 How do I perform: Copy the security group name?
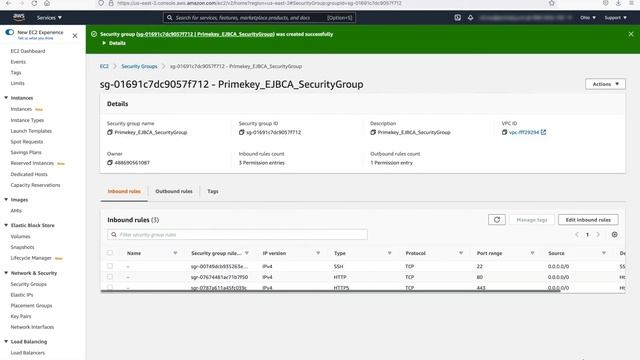(110, 132)
